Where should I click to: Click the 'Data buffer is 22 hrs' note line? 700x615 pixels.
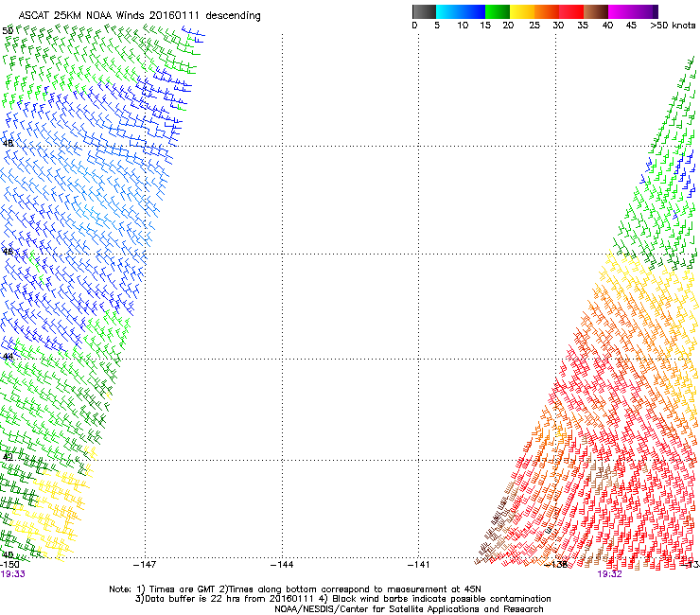[342, 599]
